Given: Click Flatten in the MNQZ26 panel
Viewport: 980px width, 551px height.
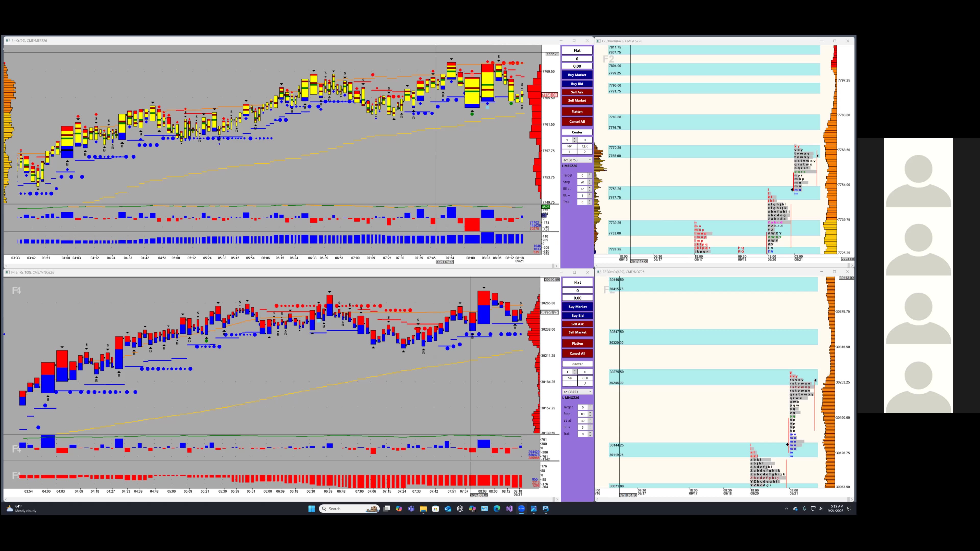Looking at the screenshot, I should [x=577, y=343].
